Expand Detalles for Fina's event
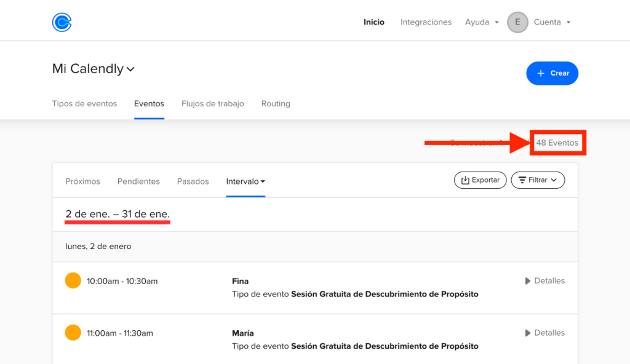 coord(544,281)
